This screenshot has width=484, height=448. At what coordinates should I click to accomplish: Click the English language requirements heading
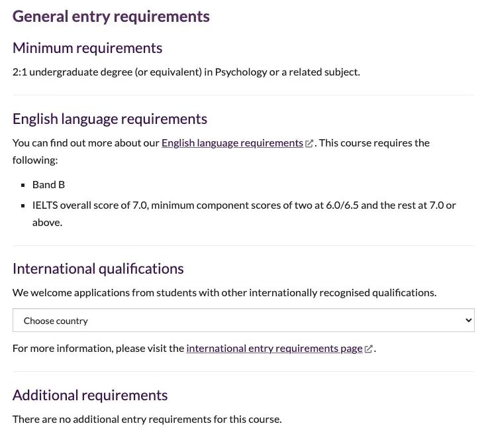(x=110, y=119)
